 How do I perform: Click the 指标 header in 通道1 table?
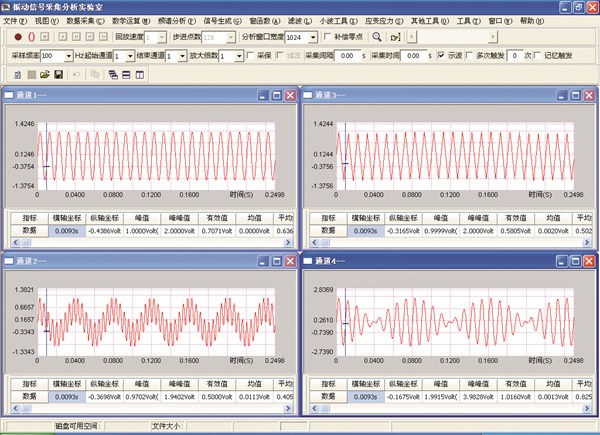29,215
